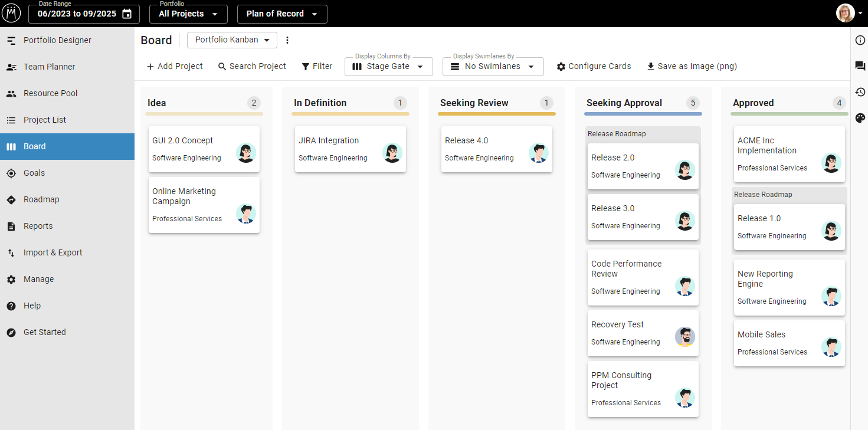This screenshot has height=430, width=868.
Task: Open the Portfolio dropdown showing All Projects
Action: 188,14
